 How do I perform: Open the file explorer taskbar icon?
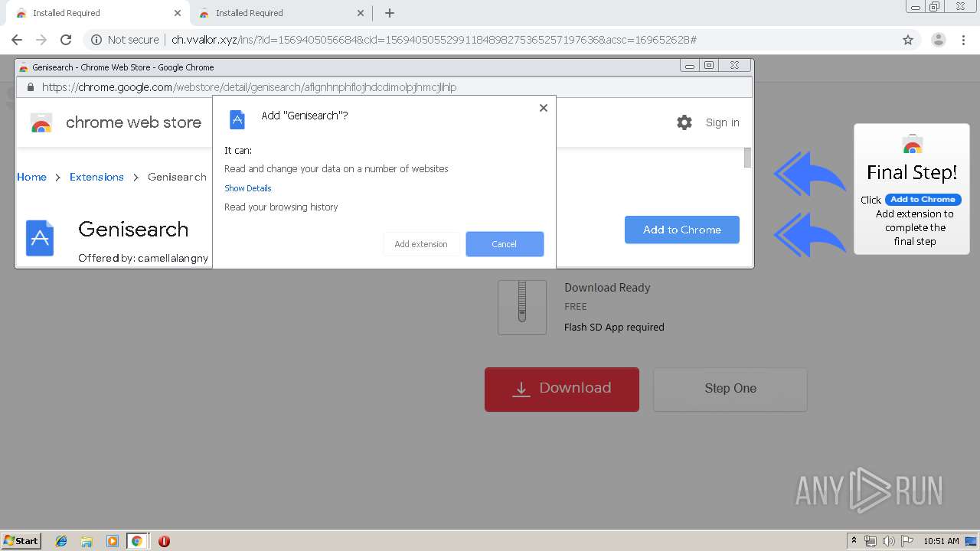tap(87, 541)
